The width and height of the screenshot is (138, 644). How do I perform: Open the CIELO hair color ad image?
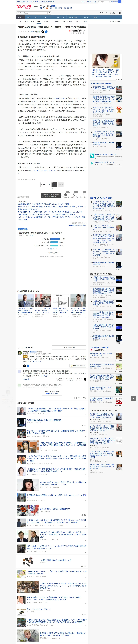click(x=106, y=61)
